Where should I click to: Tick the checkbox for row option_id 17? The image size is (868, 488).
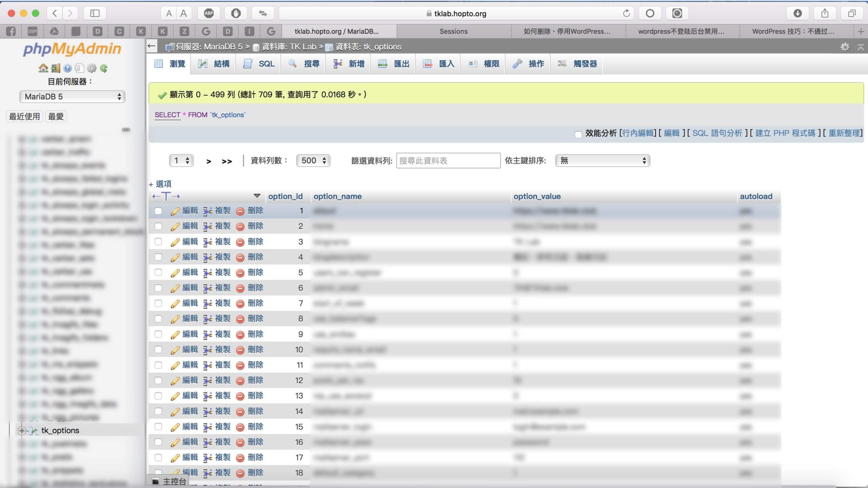(x=158, y=457)
